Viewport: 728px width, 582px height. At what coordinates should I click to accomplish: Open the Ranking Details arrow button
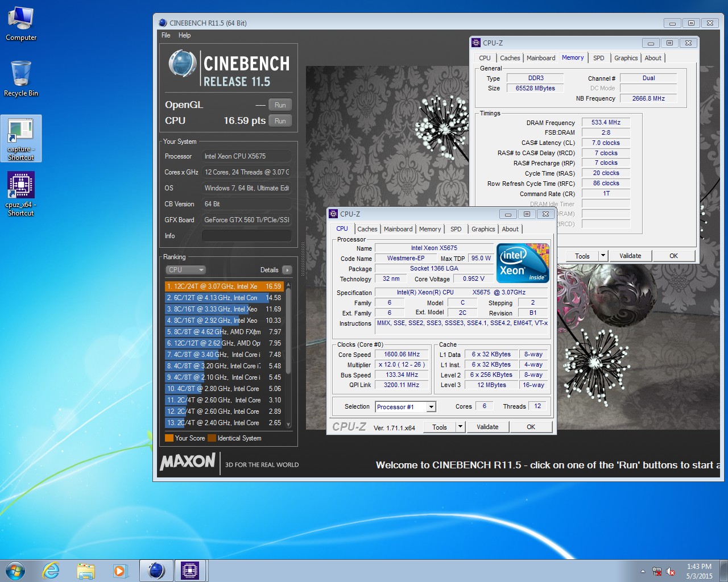(287, 270)
